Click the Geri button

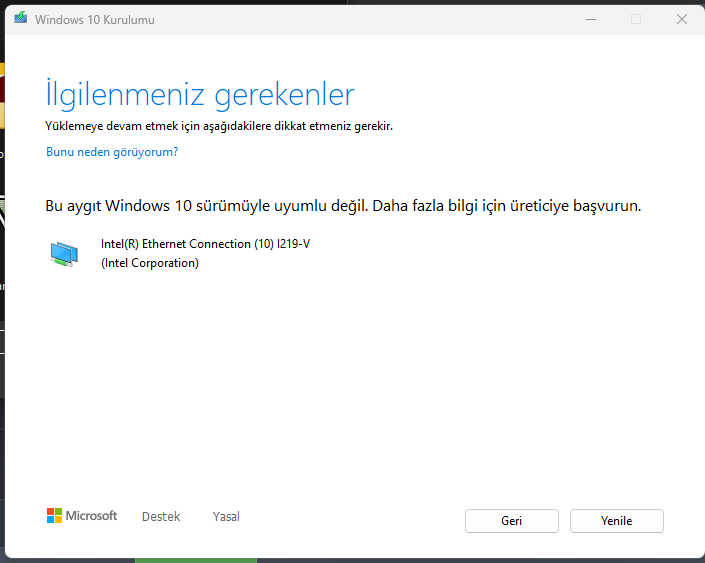point(512,521)
